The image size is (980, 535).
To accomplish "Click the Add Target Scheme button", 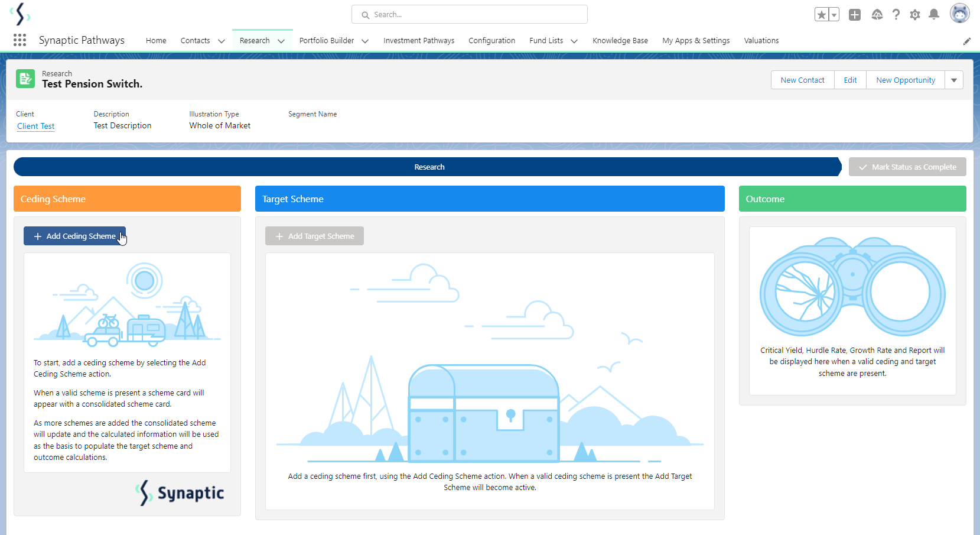I will coord(314,236).
